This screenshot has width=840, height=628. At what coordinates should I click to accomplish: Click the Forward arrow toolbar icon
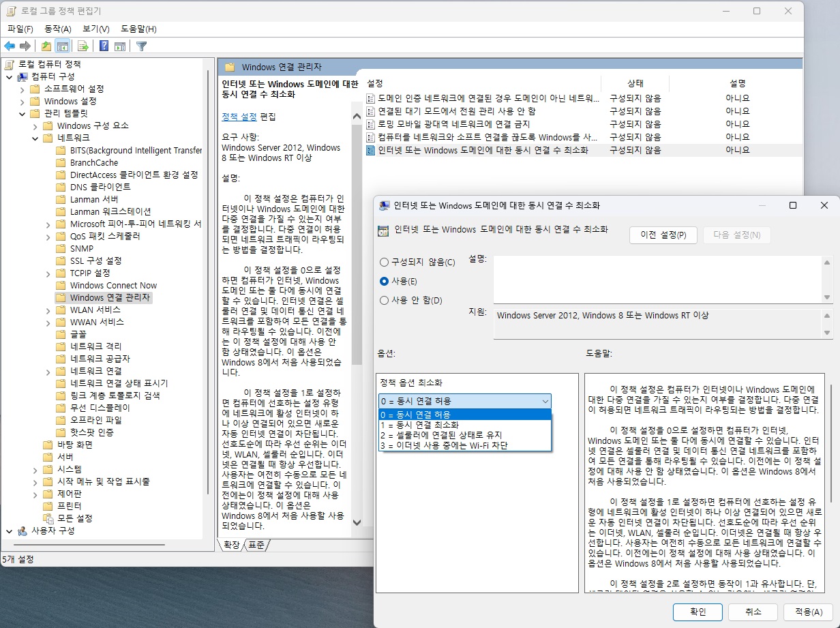tap(25, 46)
